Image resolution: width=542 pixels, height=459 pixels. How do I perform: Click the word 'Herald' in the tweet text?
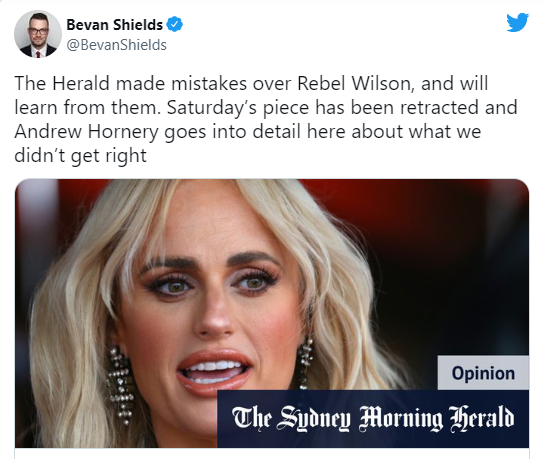(81, 84)
